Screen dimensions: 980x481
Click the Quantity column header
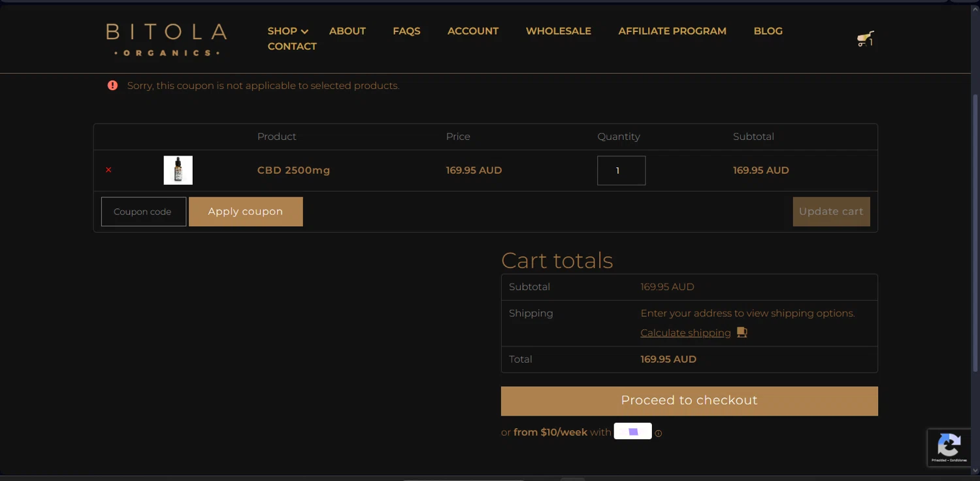618,137
